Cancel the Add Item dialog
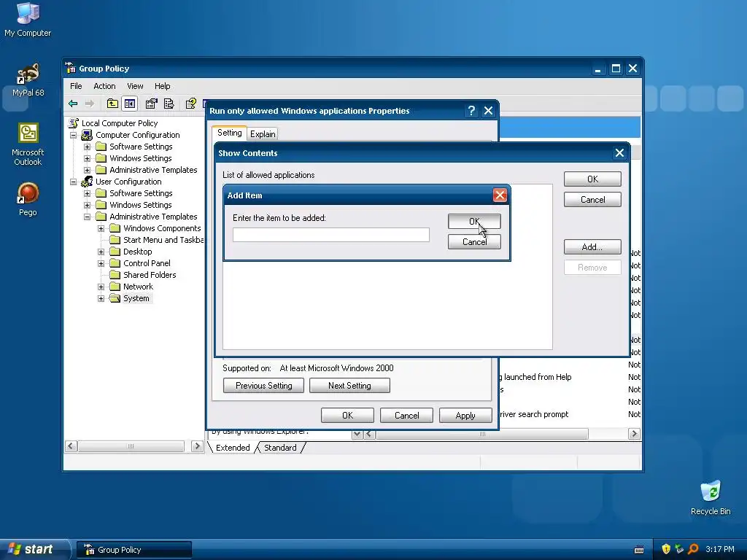The height and width of the screenshot is (560, 747). click(474, 242)
